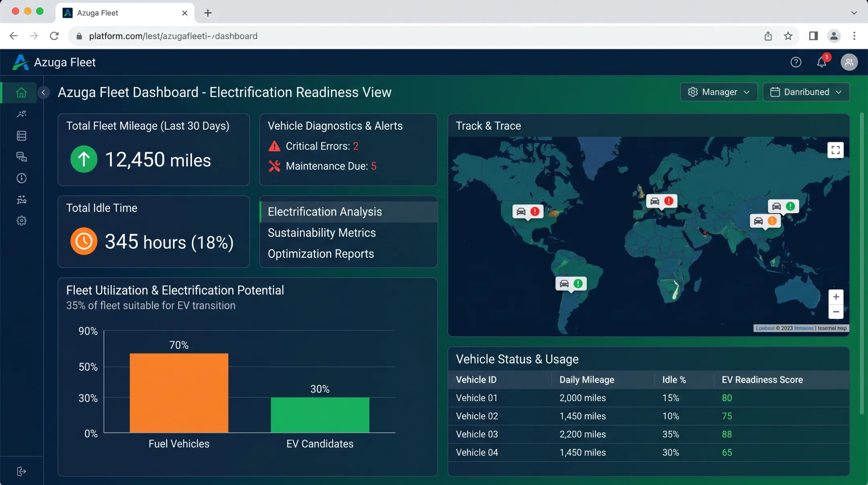Viewport: 868px width, 485px height.
Task: Collapse the sidebar with the chevron button
Action: coord(43,92)
